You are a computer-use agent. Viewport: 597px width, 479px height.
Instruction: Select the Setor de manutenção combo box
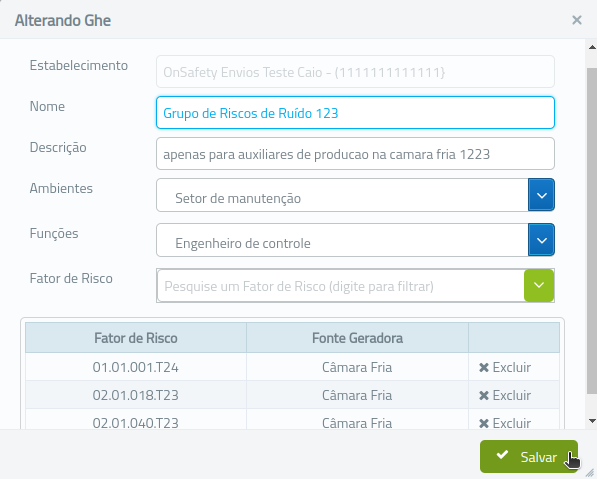click(x=342, y=195)
